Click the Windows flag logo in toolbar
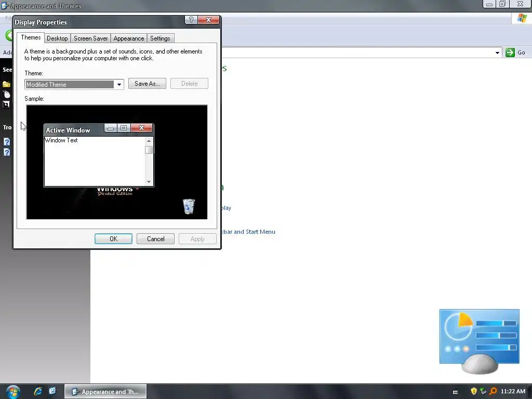The width and height of the screenshot is (532, 399). pyautogui.click(x=522, y=18)
